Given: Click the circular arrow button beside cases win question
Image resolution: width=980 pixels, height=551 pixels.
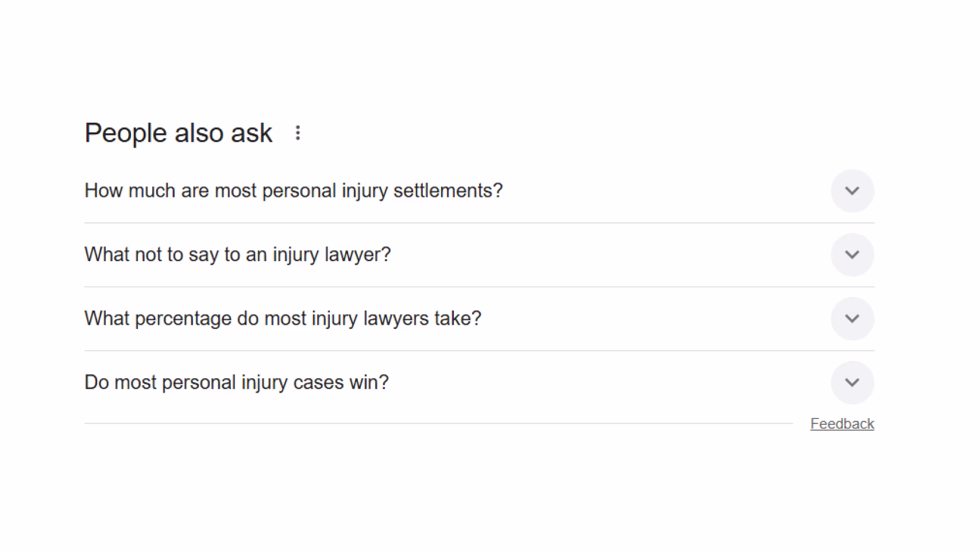Looking at the screenshot, I should (852, 382).
